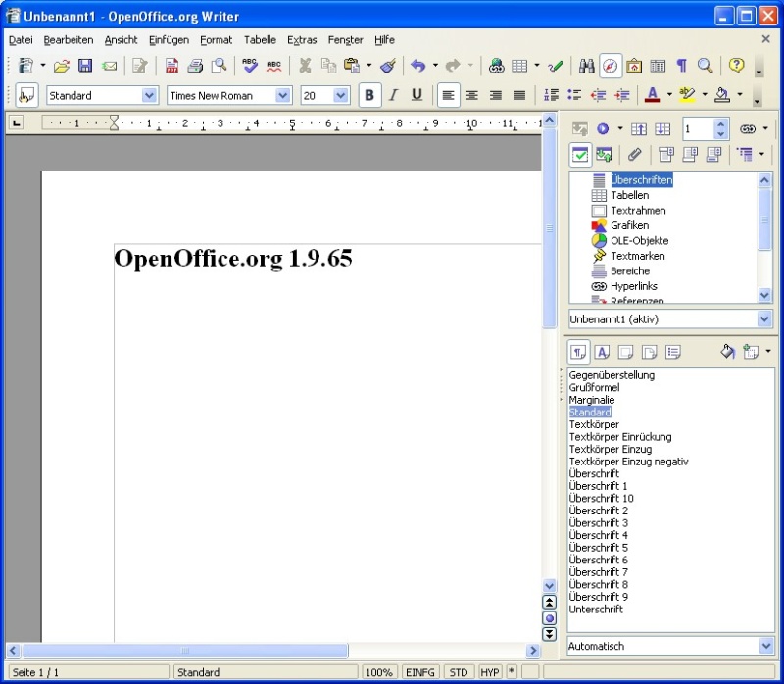Select Tabellen in Navigator tree
The height and width of the screenshot is (684, 784).
pyautogui.click(x=629, y=195)
